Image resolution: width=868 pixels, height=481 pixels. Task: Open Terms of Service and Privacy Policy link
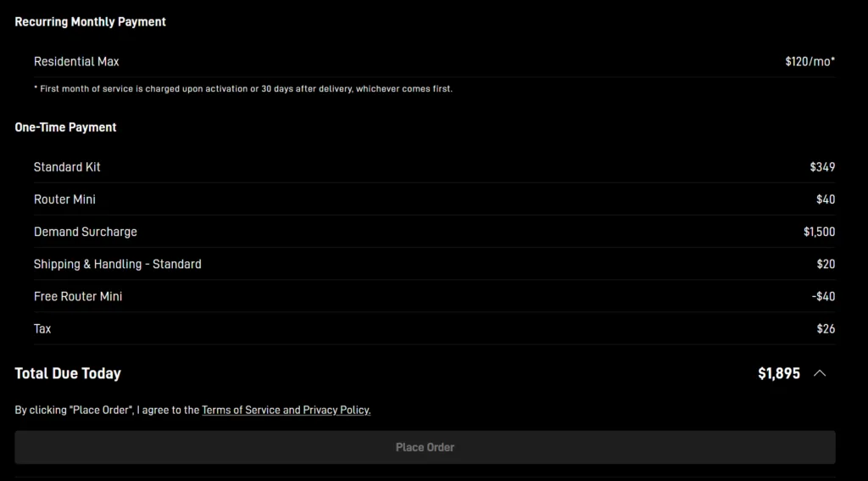286,410
